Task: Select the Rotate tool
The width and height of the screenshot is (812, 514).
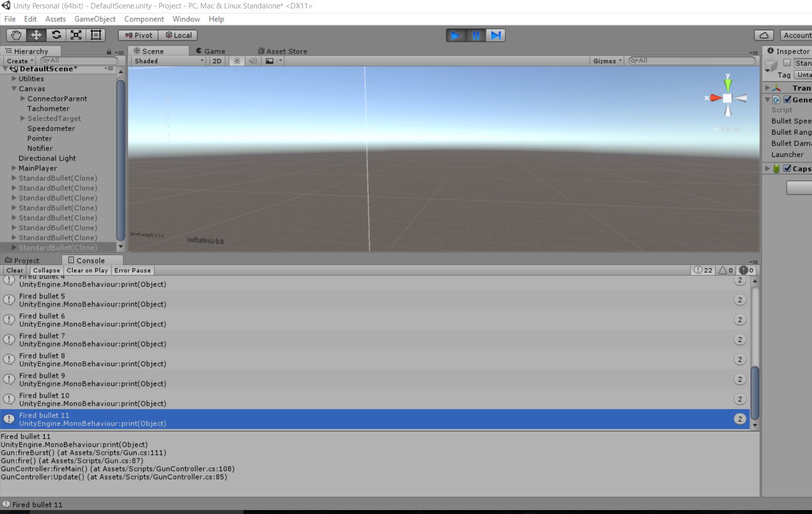Action: pos(56,35)
